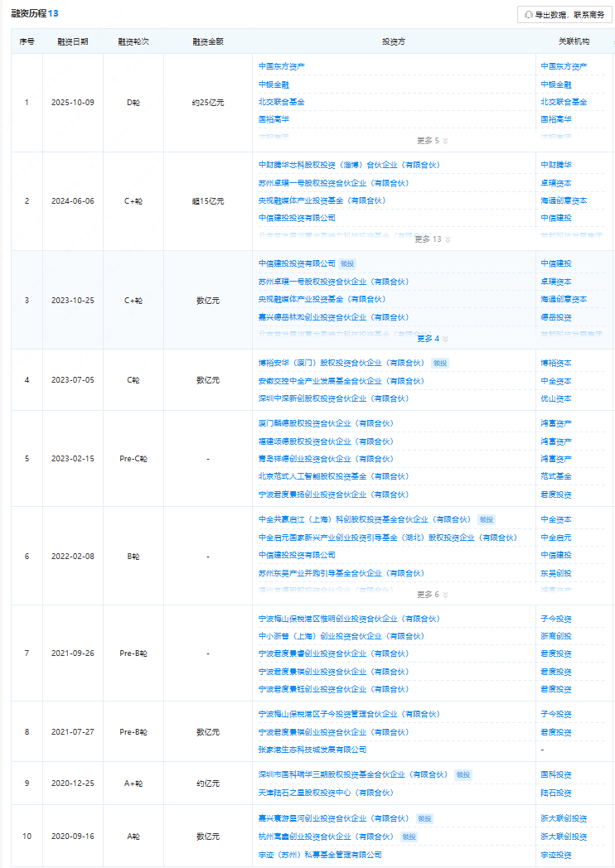This screenshot has width=615, height=868.
Task: Open 海通创意资本 in the 2024-06-06 row
Action: point(564,200)
